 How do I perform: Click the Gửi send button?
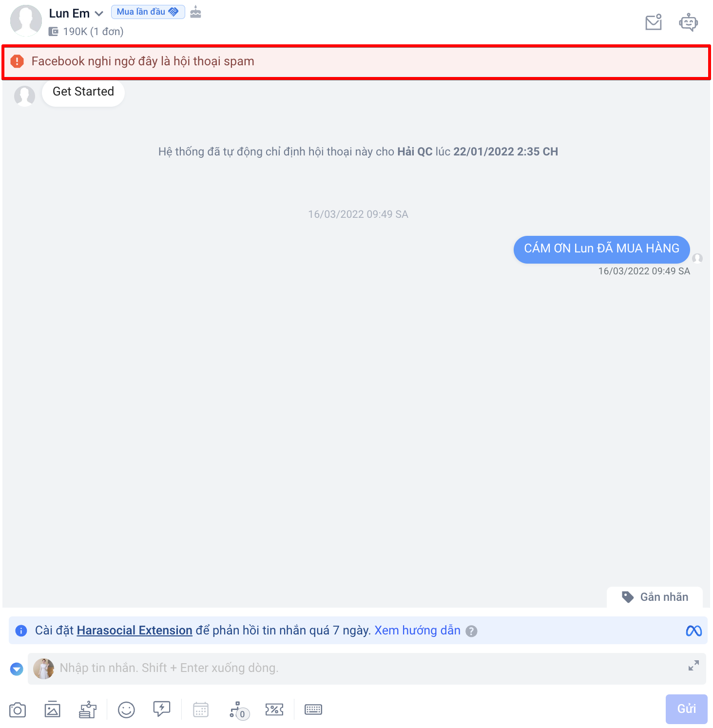(x=686, y=709)
